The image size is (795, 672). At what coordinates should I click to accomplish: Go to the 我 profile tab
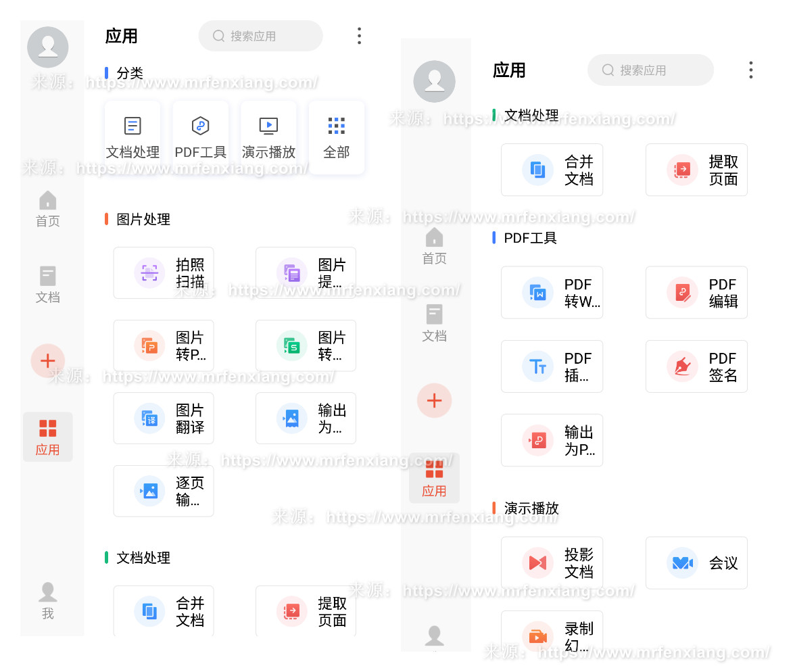(x=47, y=600)
